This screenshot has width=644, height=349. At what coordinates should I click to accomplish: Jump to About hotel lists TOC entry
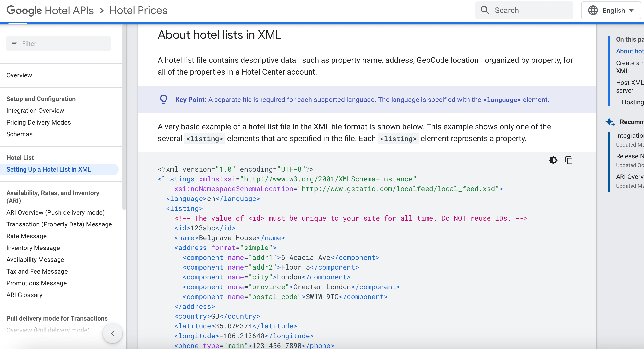(x=630, y=51)
